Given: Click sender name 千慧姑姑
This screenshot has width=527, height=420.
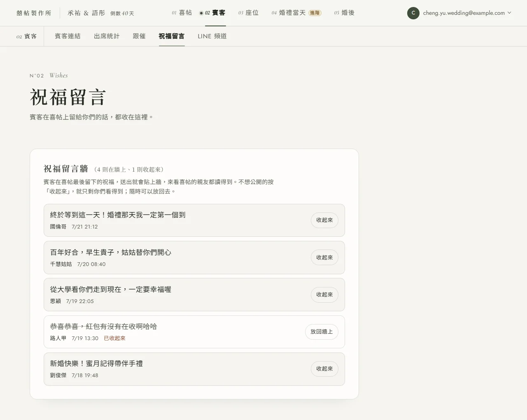Looking at the screenshot, I should 61,264.
